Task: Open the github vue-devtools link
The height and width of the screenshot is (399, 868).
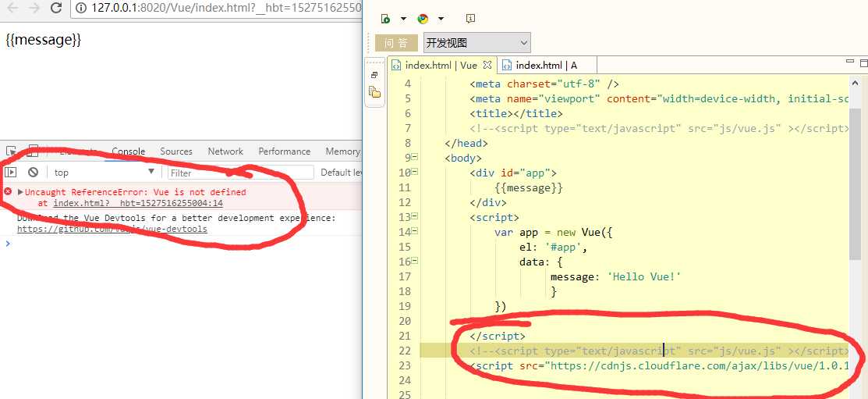Action: pos(112,229)
